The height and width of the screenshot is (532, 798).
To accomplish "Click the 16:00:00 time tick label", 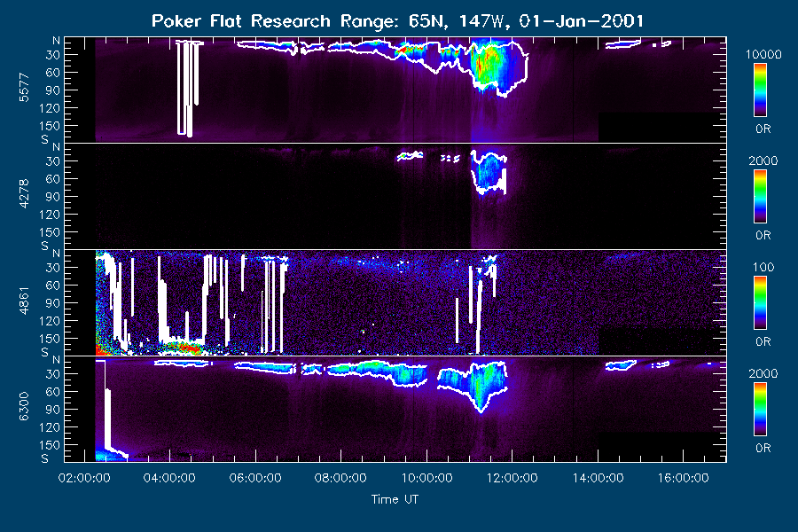I will point(683,478).
